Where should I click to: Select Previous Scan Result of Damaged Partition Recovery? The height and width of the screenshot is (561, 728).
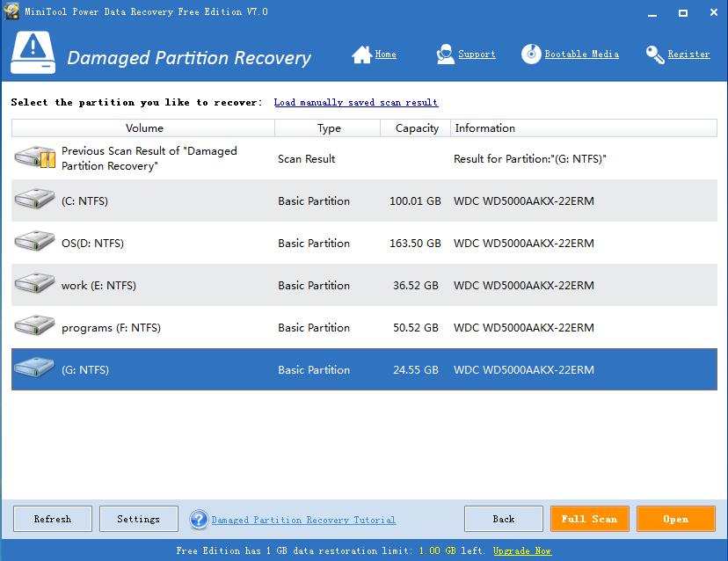[364, 158]
